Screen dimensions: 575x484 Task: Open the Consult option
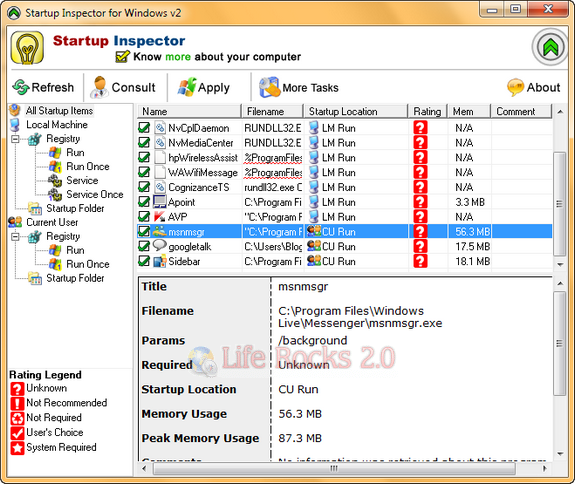coord(124,87)
